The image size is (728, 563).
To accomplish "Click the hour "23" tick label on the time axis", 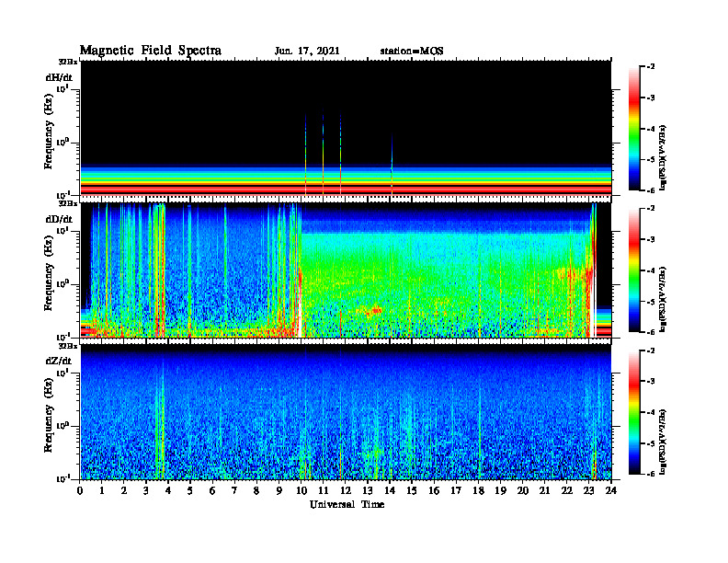I will pos(588,490).
